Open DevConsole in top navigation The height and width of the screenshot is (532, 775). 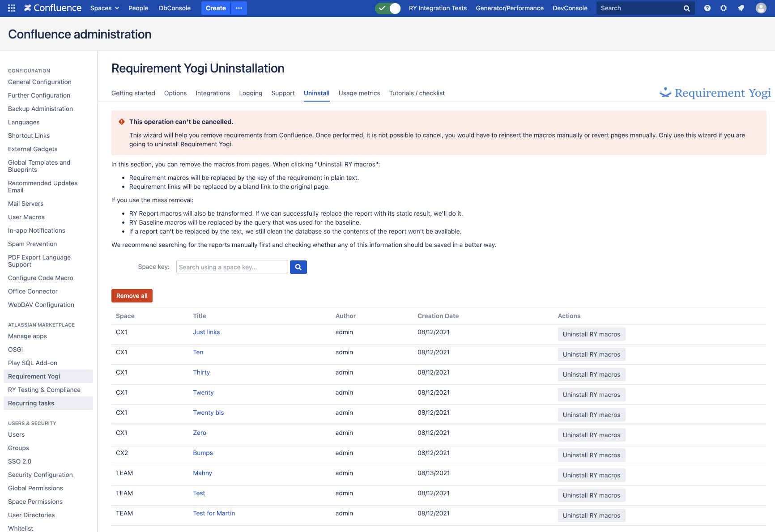tap(570, 8)
